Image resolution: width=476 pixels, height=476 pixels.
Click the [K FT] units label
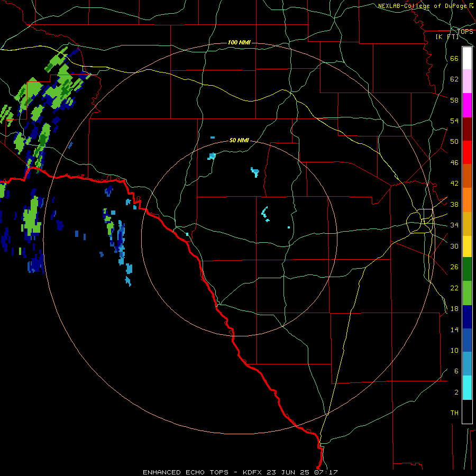click(x=447, y=36)
